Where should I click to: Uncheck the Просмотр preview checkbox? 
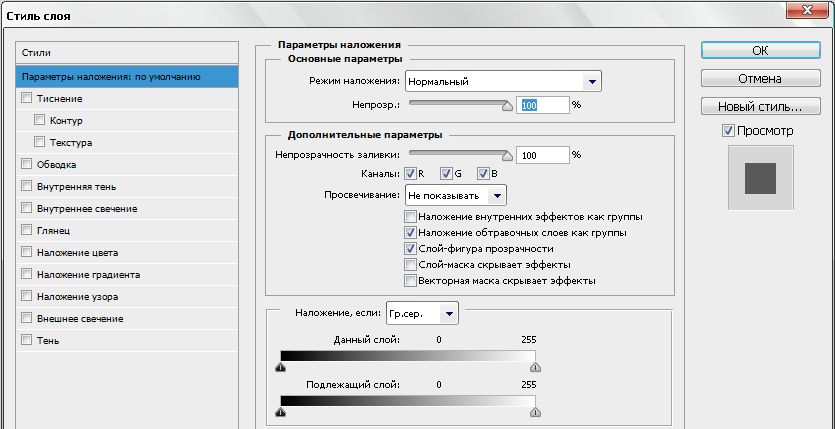point(727,131)
